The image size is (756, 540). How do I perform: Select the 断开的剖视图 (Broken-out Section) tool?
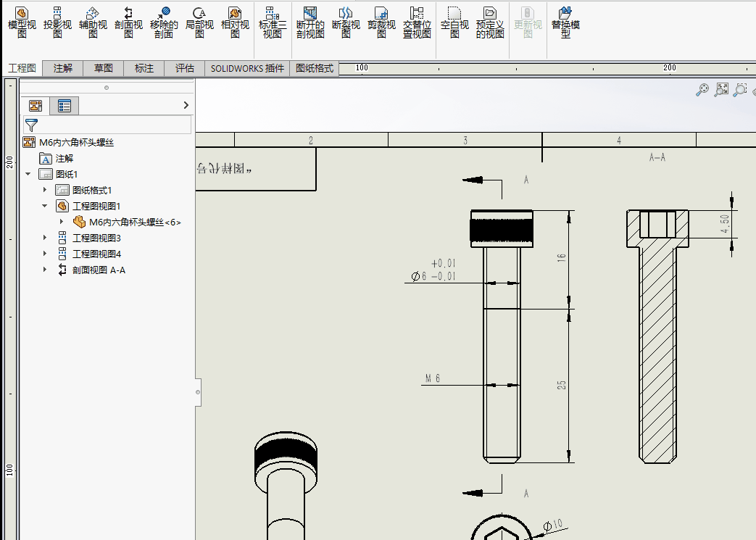pyautogui.click(x=310, y=22)
